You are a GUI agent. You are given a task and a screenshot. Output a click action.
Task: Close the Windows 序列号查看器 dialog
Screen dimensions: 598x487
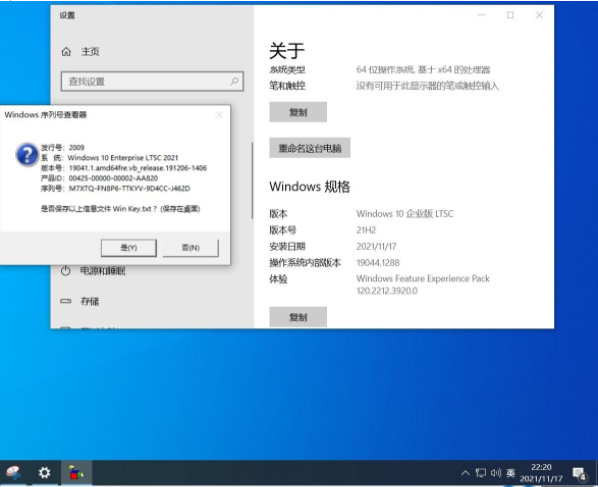(219, 115)
